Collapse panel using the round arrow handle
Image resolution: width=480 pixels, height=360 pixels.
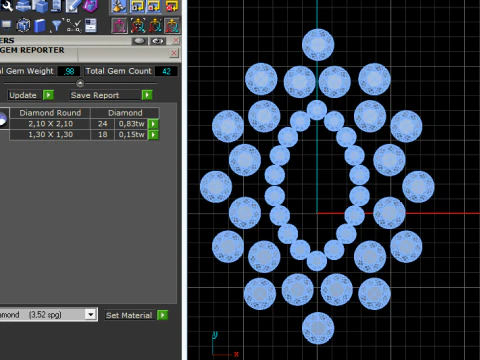pos(80,83)
